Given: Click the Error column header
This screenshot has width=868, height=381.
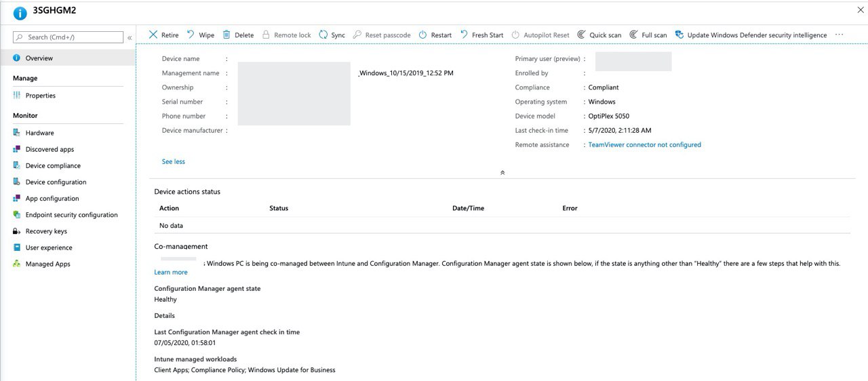Looking at the screenshot, I should tap(570, 208).
